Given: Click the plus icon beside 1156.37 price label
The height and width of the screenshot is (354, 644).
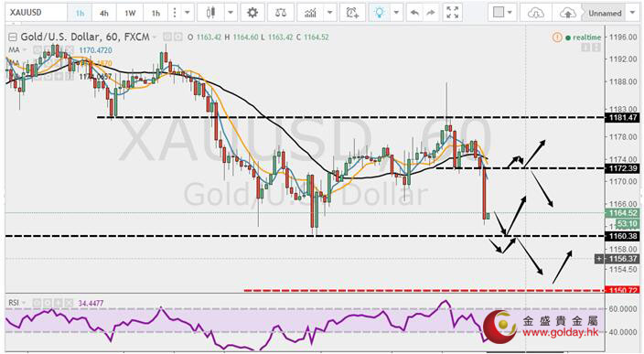Looking at the screenshot, I should click(x=600, y=259).
